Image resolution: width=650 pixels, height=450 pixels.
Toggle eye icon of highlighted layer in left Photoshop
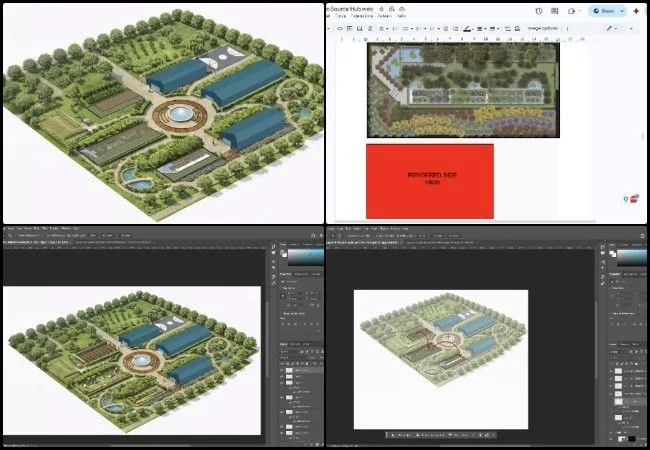tap(282, 370)
